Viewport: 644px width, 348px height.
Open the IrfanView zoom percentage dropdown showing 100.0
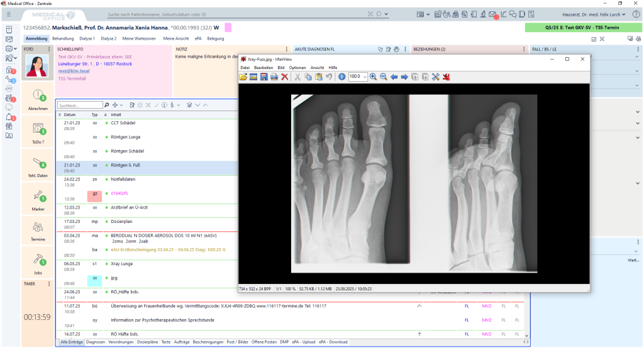[x=365, y=77]
